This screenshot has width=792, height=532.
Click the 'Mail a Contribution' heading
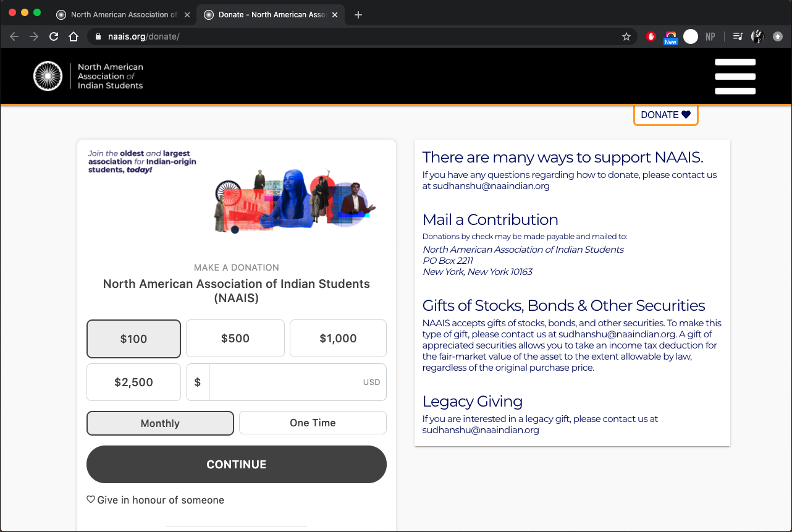pyautogui.click(x=490, y=219)
